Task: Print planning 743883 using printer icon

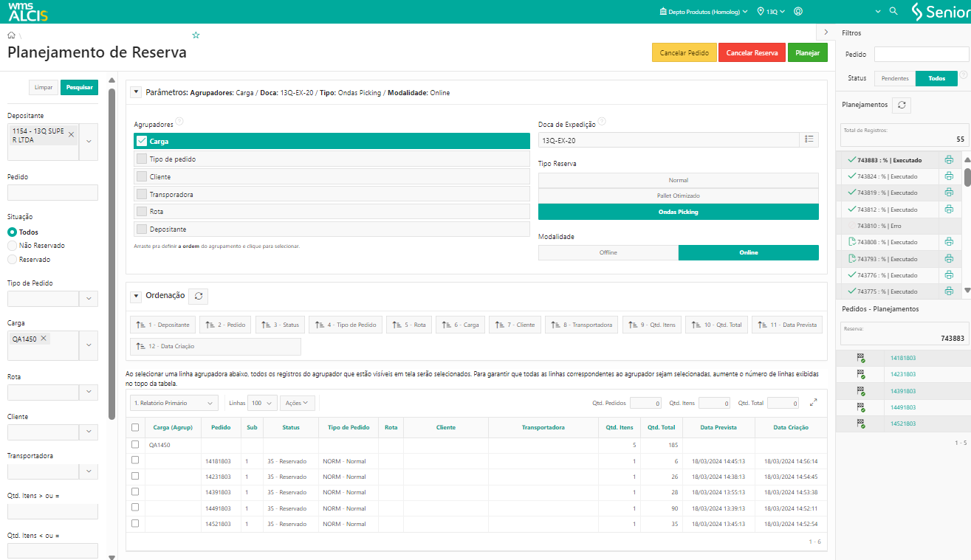Action: [949, 160]
